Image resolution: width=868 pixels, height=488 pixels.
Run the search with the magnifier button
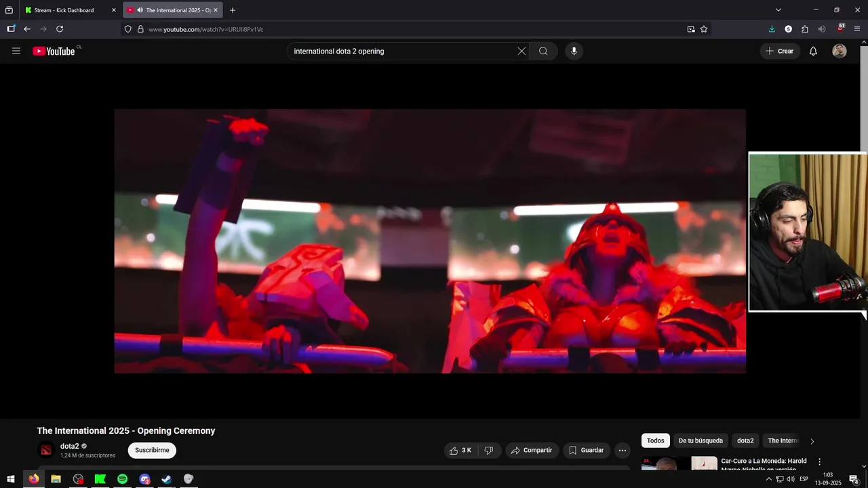tap(543, 51)
